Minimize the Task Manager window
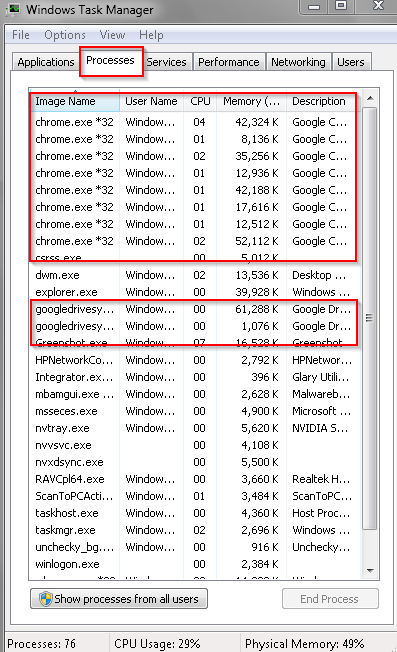The image size is (397, 652). 314,7
